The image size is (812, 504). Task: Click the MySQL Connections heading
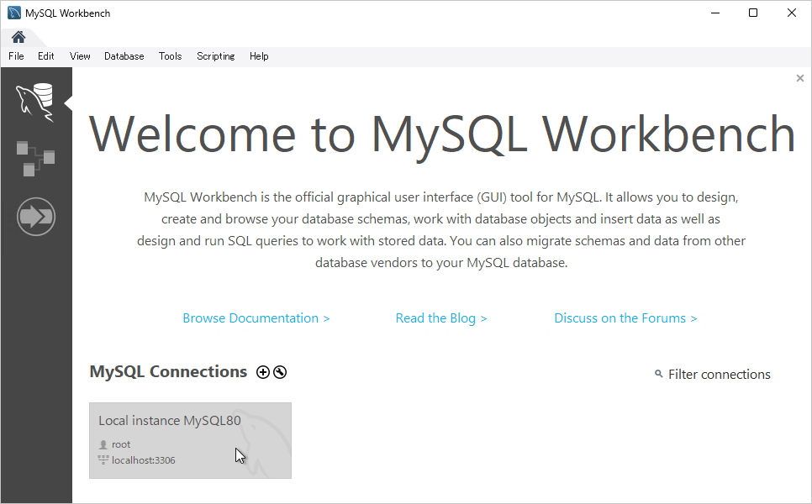point(168,371)
